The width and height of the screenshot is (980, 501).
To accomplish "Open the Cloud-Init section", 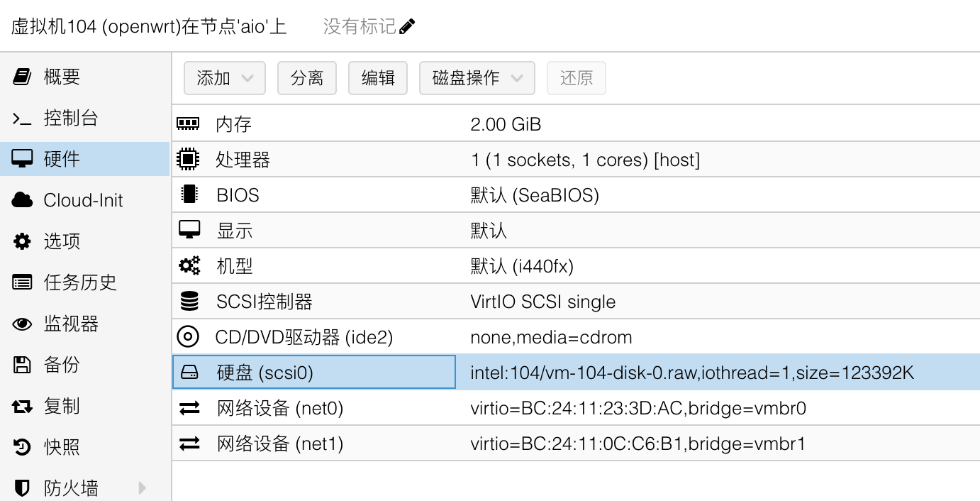I will point(83,200).
